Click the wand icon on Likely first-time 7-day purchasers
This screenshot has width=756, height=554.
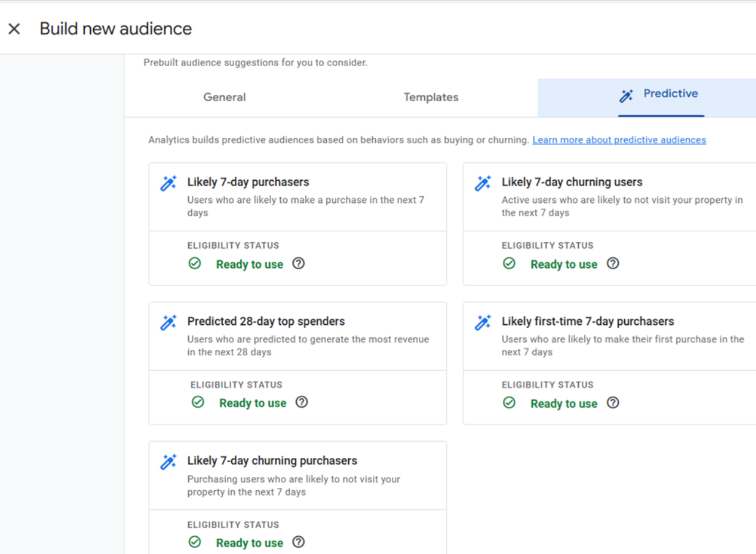click(483, 321)
